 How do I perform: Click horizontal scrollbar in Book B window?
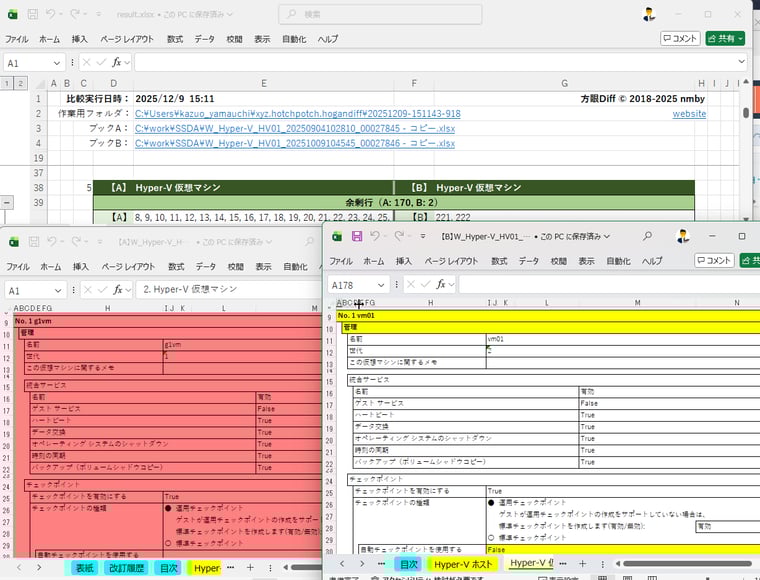(687, 564)
